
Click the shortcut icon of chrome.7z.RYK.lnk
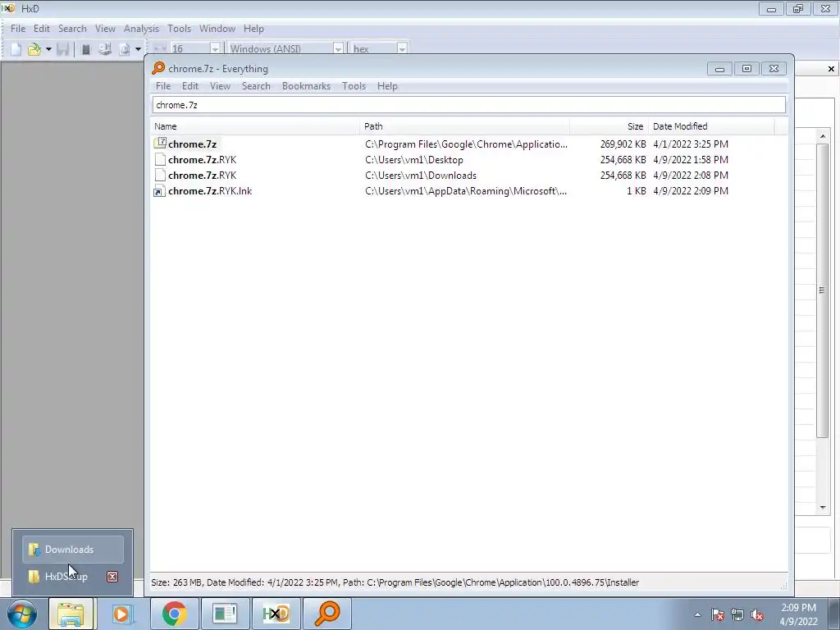coord(160,190)
